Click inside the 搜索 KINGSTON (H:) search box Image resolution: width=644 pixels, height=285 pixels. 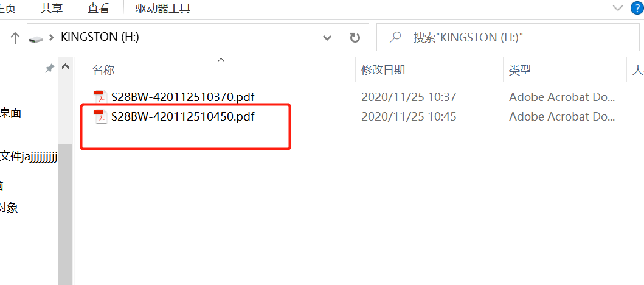point(508,37)
